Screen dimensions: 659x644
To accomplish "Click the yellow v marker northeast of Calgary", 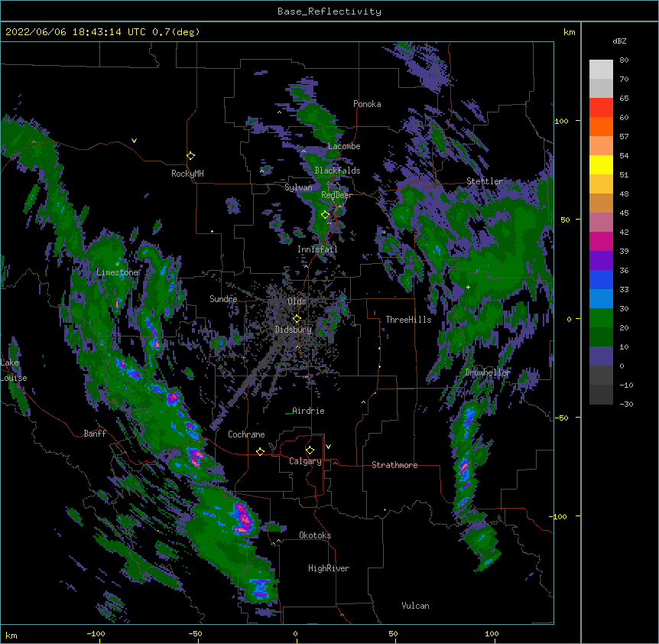I will [x=328, y=447].
